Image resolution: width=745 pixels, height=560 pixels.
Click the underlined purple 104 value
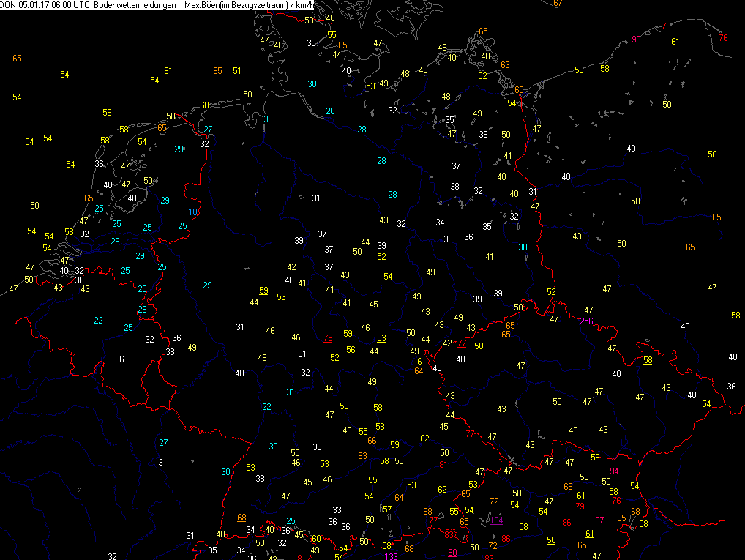click(496, 520)
